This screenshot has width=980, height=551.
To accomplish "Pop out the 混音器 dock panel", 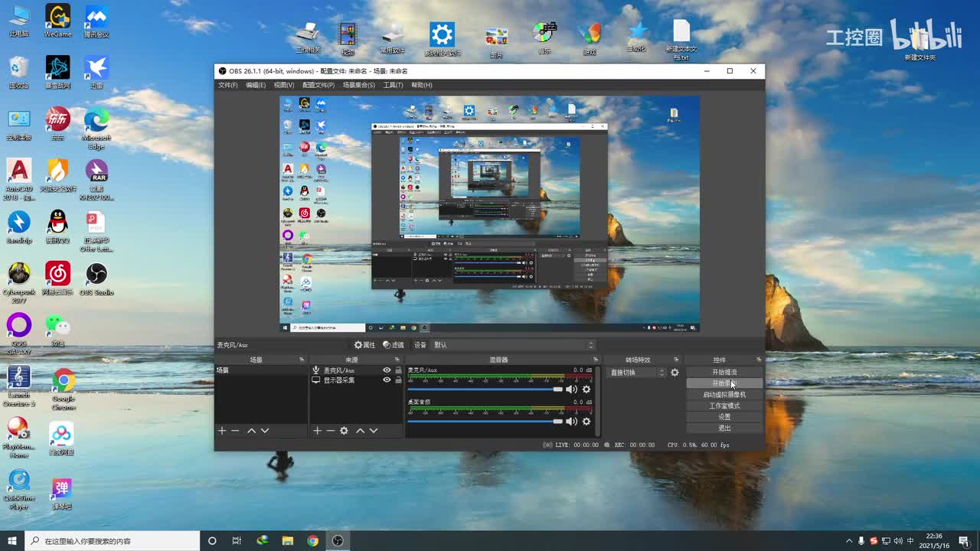I will pos(596,360).
